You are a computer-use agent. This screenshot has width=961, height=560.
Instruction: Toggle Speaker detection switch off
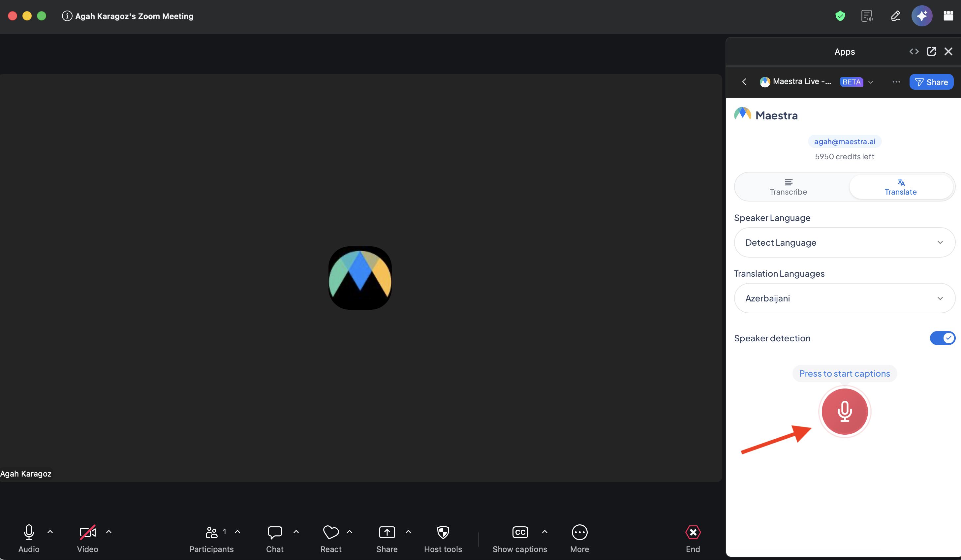click(942, 338)
